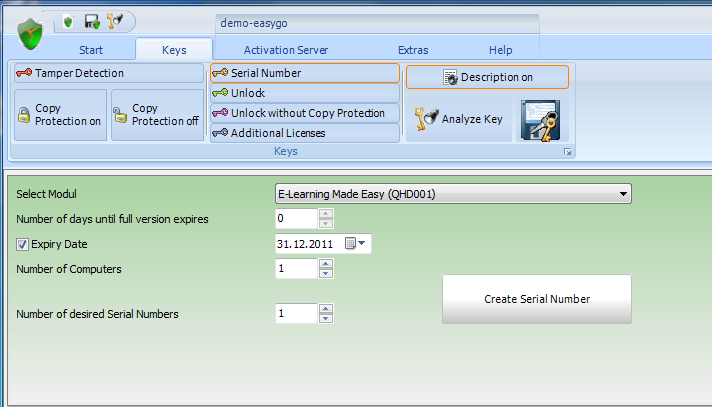
Task: Click the closed padlock icon on Copy Protection on
Action: tap(24, 114)
